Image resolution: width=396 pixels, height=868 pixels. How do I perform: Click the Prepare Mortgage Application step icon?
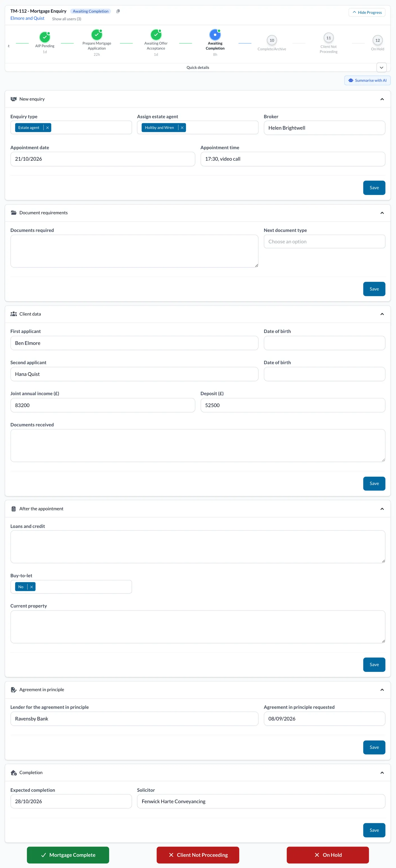click(x=97, y=34)
